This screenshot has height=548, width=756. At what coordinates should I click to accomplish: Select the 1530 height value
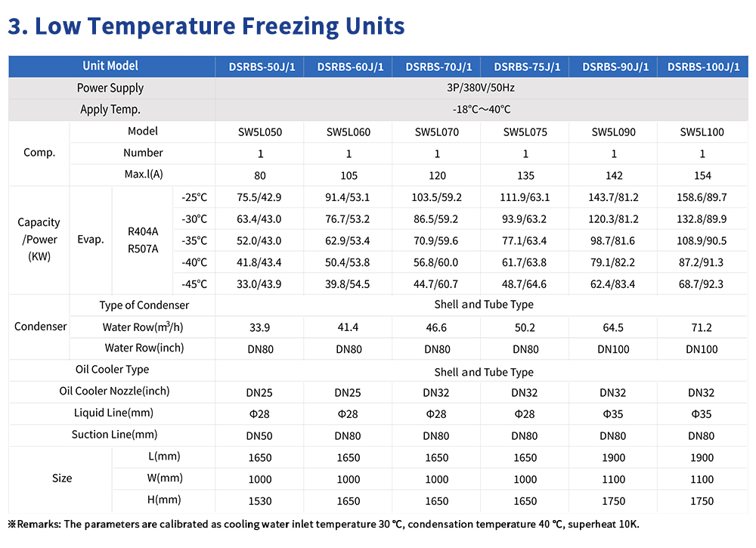pyautogui.click(x=260, y=501)
